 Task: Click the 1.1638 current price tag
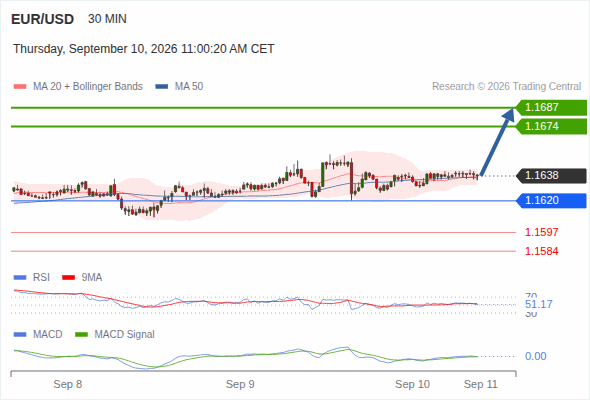551,176
